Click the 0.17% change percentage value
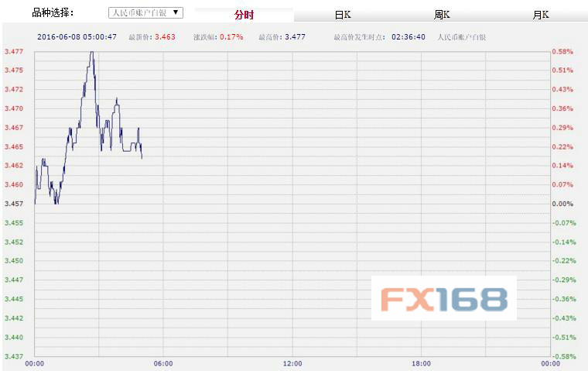The image size is (588, 371). tap(231, 36)
